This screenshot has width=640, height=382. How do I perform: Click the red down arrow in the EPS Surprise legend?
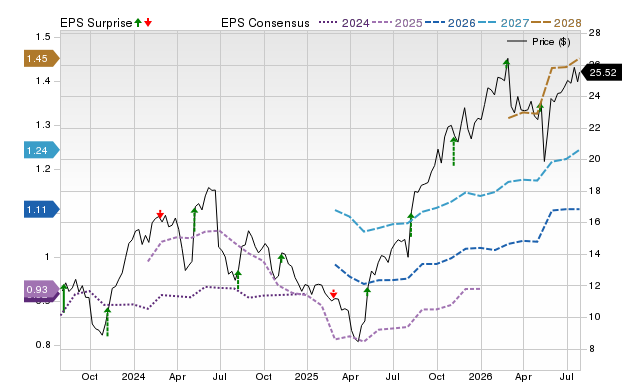pyautogui.click(x=148, y=22)
